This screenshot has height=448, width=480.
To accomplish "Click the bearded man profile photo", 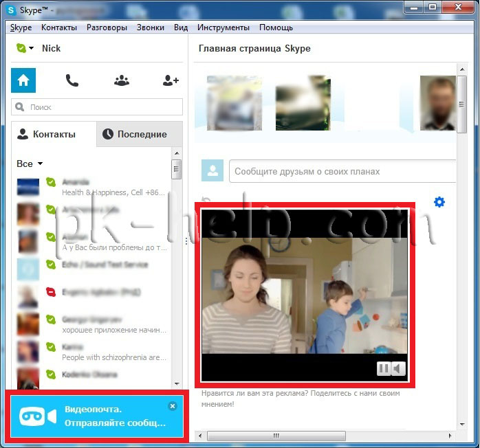I will click(438, 103).
